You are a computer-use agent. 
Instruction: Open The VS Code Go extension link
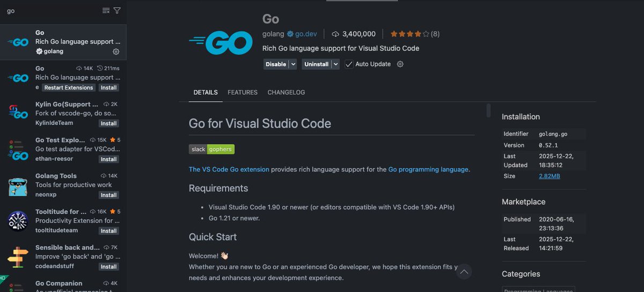pos(229,169)
